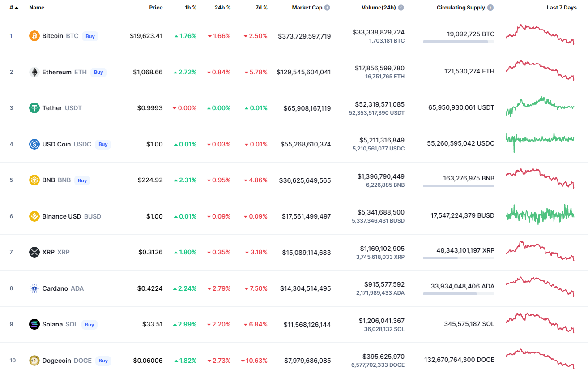Viewport: 588px width, 378px height.
Task: Click the Cardano logo icon
Action: pos(34,288)
